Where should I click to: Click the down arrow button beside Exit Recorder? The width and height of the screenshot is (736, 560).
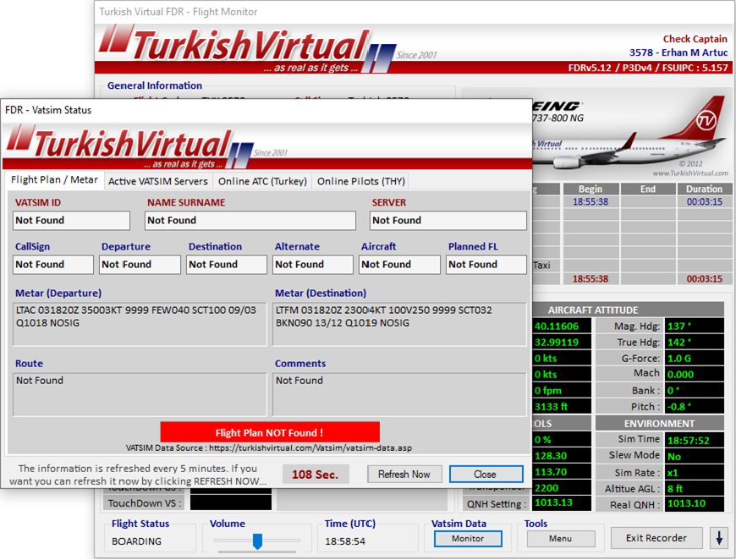[x=718, y=538]
